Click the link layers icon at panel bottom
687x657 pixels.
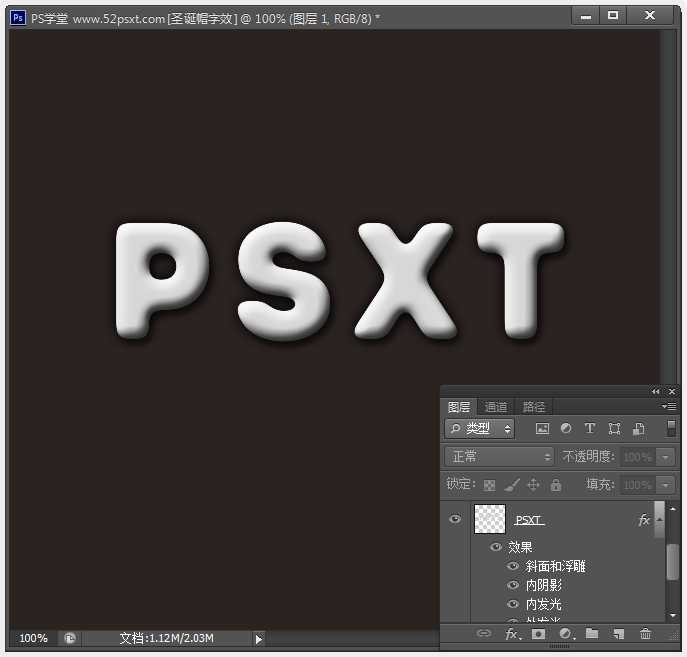pyautogui.click(x=484, y=633)
